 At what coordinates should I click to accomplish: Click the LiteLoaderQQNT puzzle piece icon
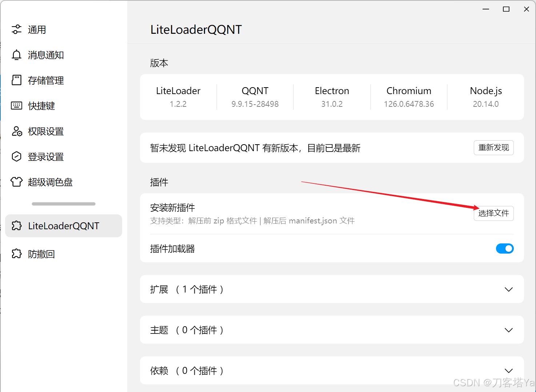[17, 226]
